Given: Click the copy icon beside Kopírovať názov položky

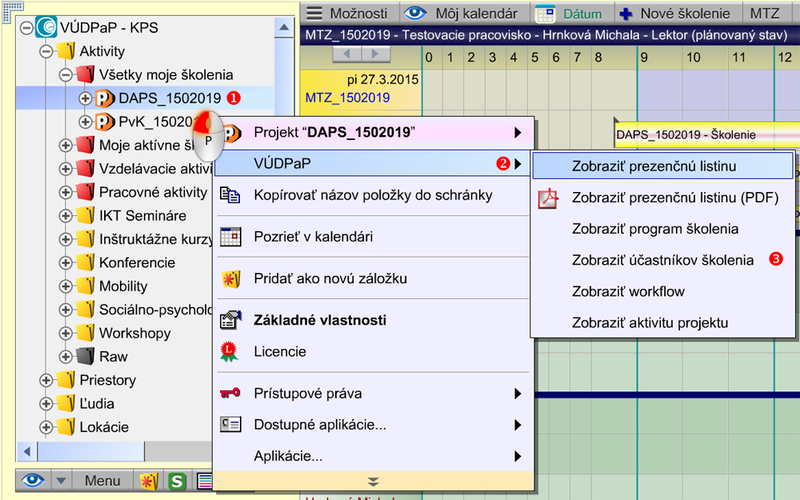Looking at the screenshot, I should pos(230,195).
